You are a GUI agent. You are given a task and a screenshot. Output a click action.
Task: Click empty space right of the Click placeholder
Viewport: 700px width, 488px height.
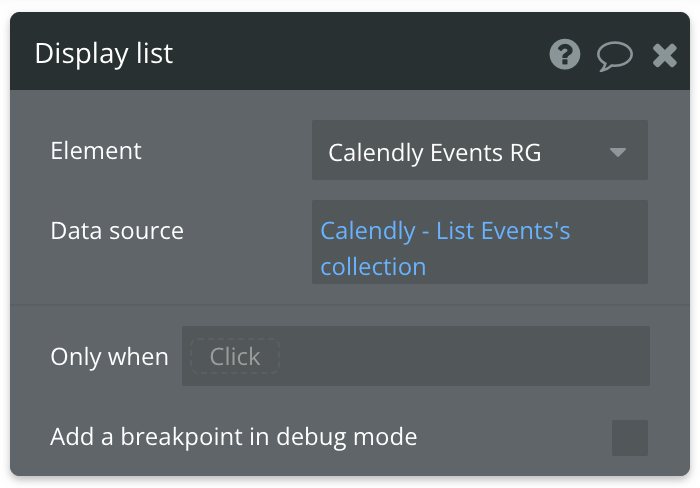[x=464, y=356]
